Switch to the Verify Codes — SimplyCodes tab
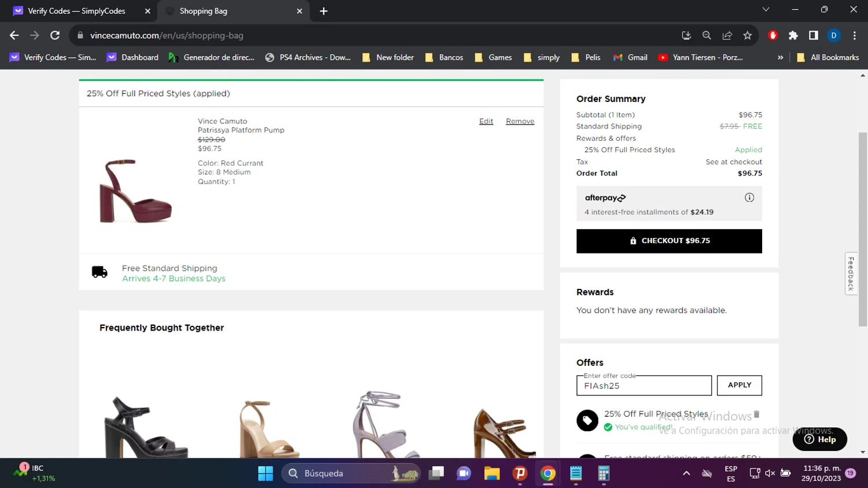The height and width of the screenshot is (488, 868). (76, 11)
